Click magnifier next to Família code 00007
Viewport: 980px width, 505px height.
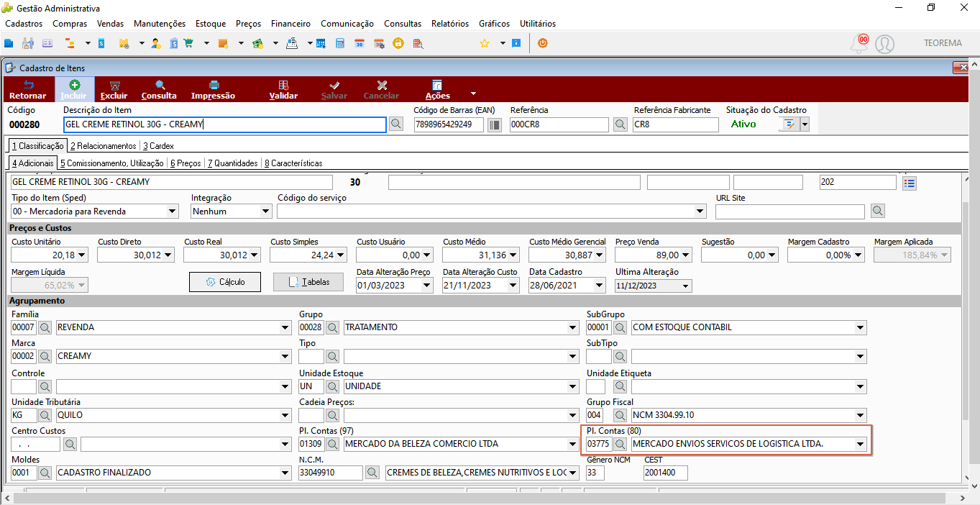(x=45, y=327)
